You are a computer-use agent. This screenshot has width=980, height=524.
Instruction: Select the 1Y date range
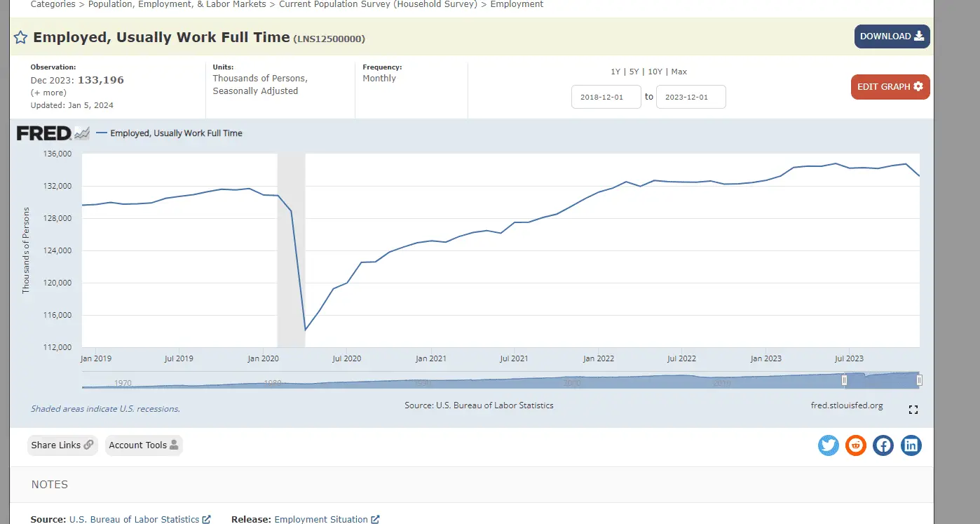tap(615, 72)
